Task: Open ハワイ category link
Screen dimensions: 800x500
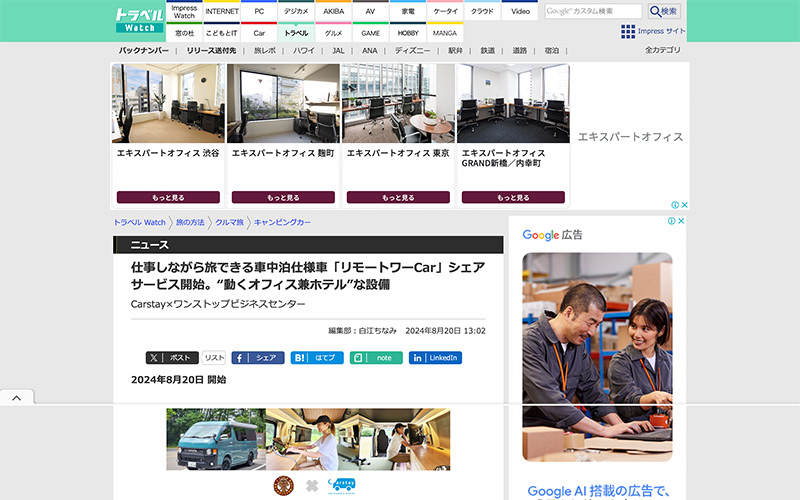Action: point(304,51)
